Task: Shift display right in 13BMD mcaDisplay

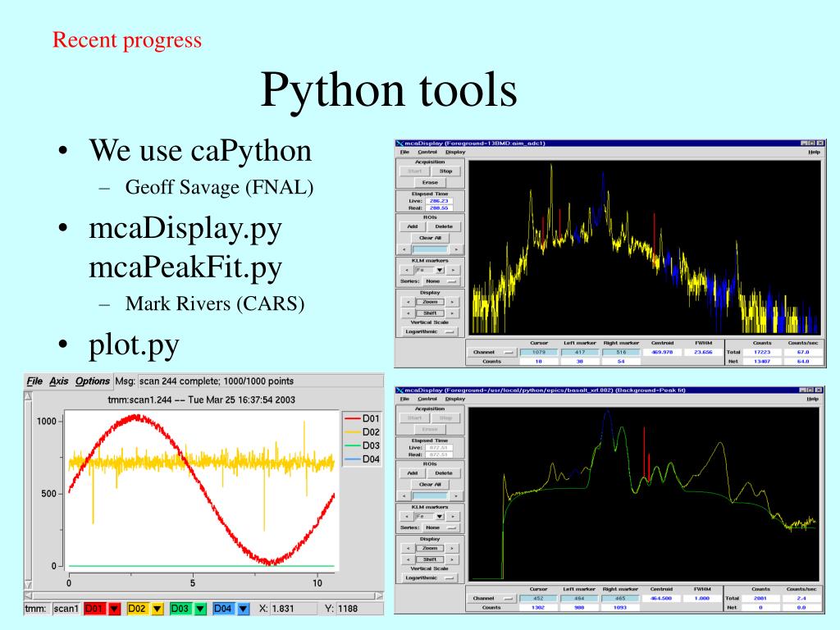Action: [x=452, y=313]
